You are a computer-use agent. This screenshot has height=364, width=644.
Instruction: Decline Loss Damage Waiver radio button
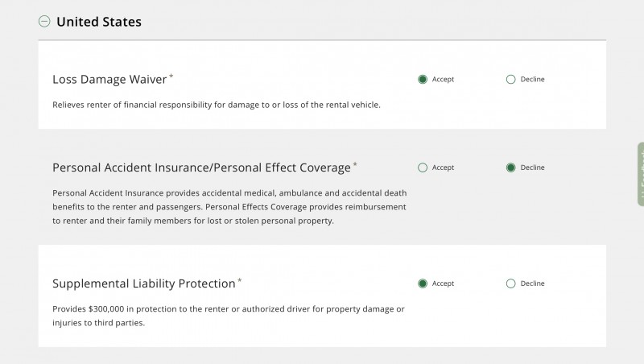click(x=510, y=79)
